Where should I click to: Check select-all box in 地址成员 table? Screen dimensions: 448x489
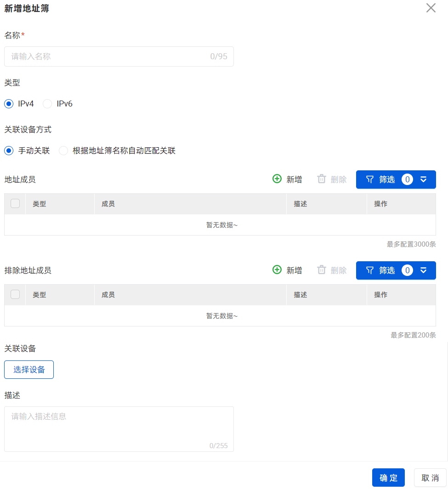pyautogui.click(x=15, y=203)
